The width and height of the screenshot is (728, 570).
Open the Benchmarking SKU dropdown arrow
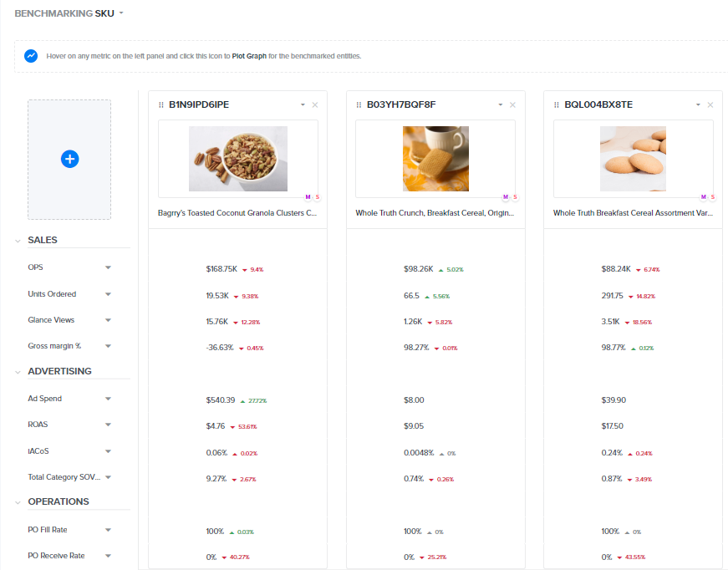click(x=121, y=13)
